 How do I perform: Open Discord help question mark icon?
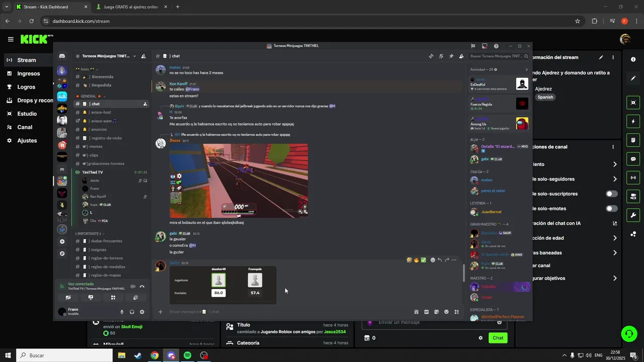(496, 46)
